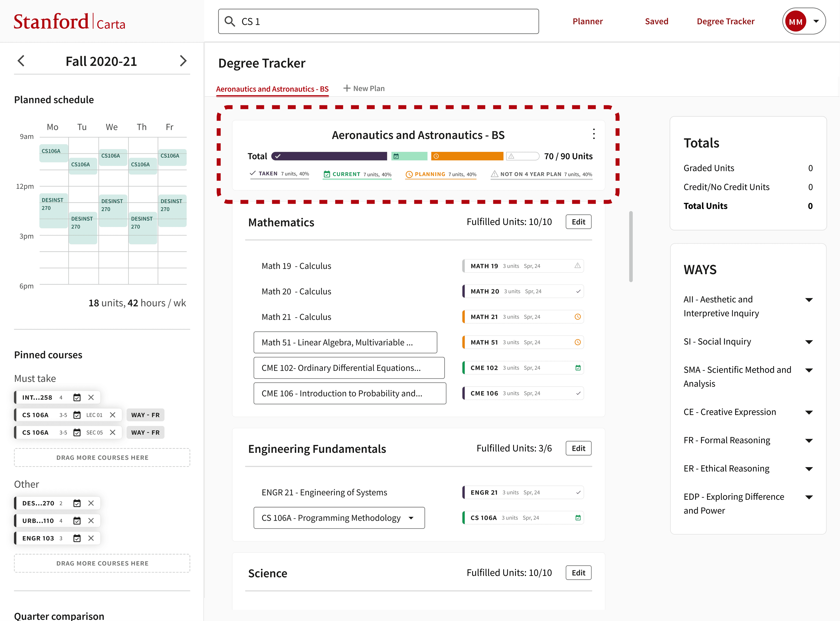Remove pinned course INT...258

click(91, 397)
